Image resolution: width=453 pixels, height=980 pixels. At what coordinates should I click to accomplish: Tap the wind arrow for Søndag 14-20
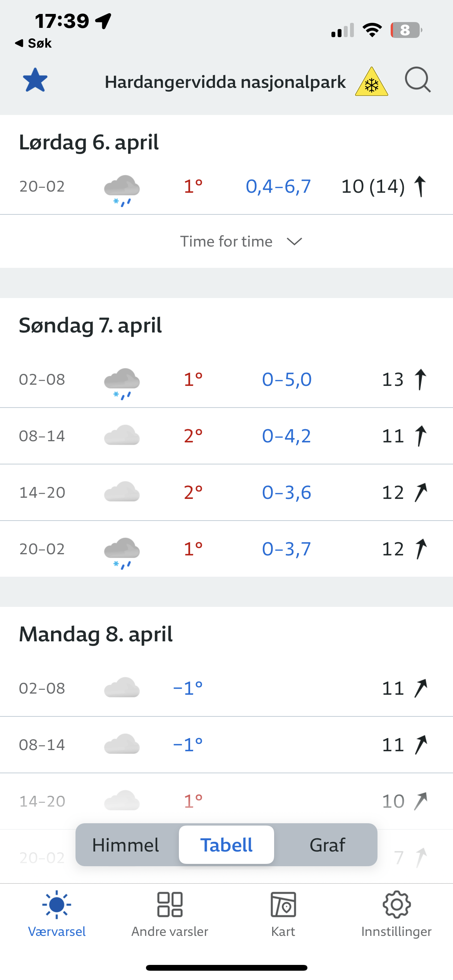coord(421,492)
